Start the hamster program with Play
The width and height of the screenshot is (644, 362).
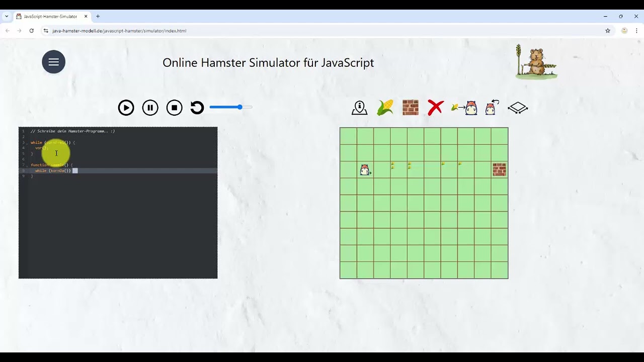coord(126,108)
